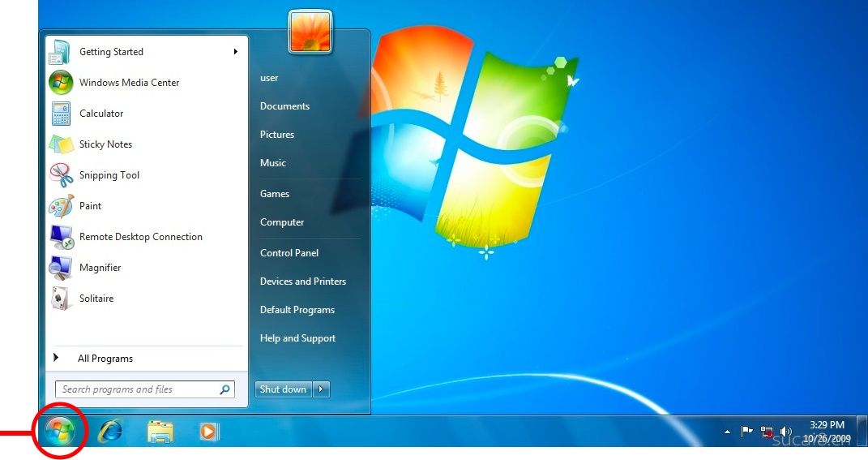Select Devices and Printers

[x=302, y=282]
